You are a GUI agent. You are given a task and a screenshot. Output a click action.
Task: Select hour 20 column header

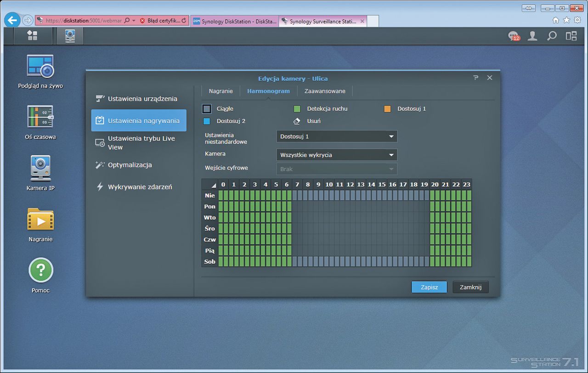(435, 185)
